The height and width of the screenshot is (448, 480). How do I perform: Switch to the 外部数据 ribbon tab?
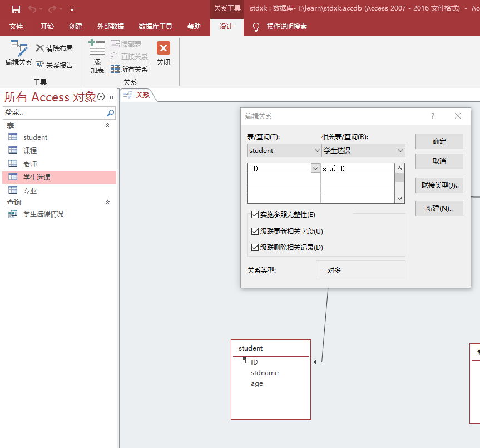111,27
